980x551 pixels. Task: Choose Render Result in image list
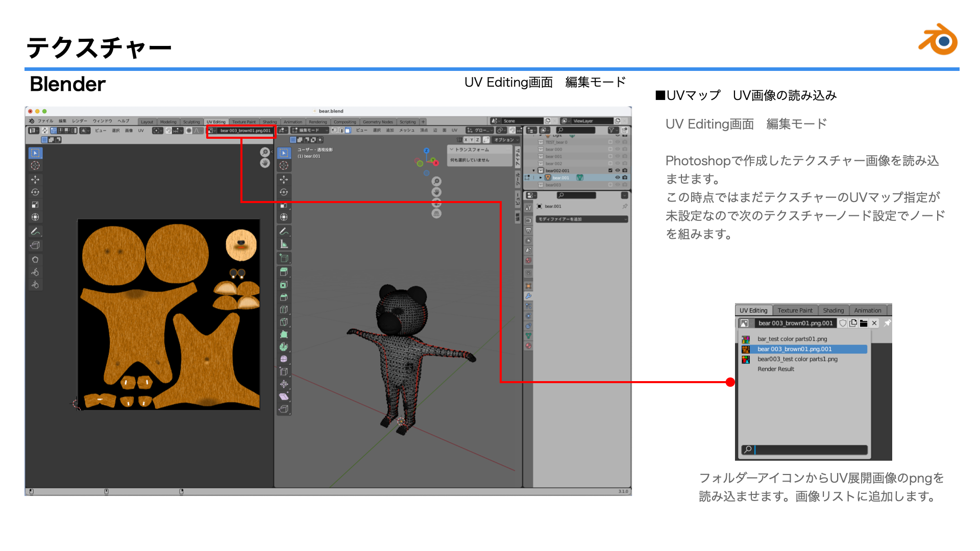[776, 369]
